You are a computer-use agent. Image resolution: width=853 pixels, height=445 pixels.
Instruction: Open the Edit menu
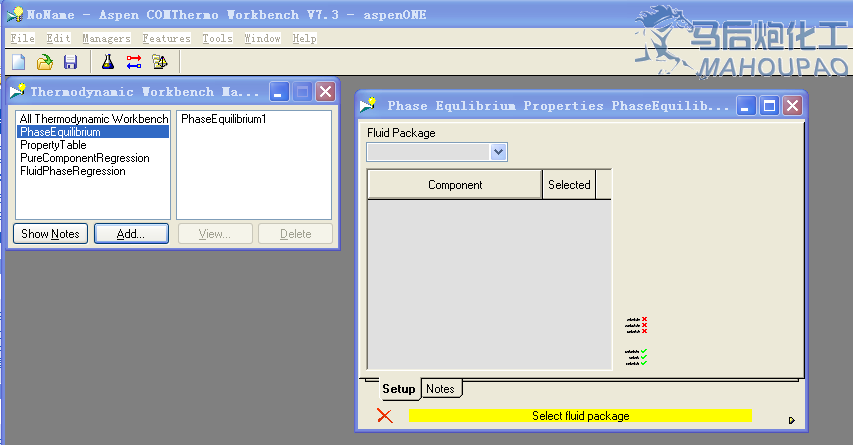pos(58,38)
